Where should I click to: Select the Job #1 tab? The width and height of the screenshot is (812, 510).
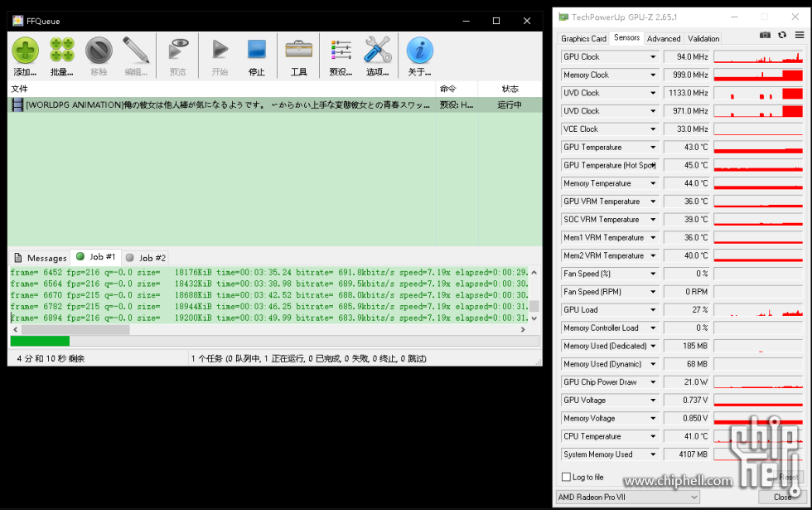tap(96, 256)
